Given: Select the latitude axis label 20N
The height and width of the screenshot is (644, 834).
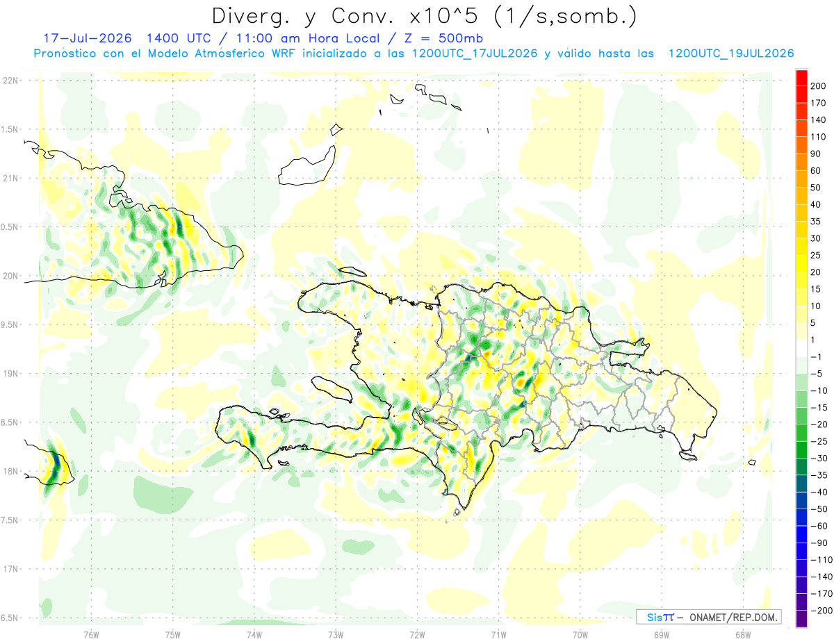Looking at the screenshot, I should click(10, 276).
